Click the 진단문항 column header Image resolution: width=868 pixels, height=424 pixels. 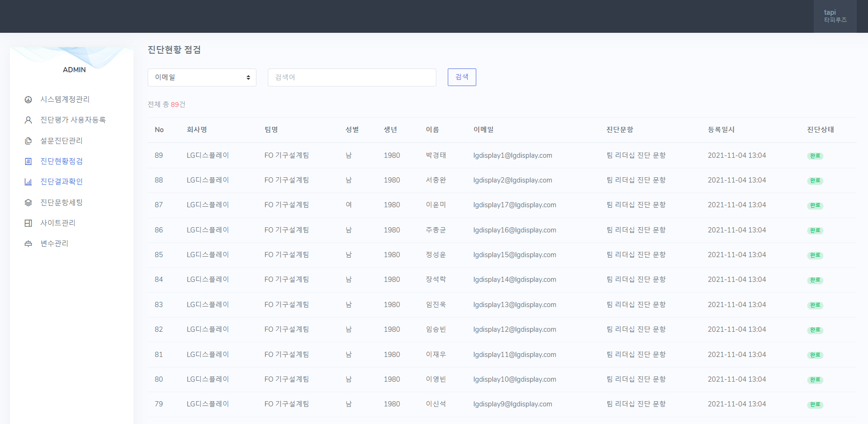[620, 130]
